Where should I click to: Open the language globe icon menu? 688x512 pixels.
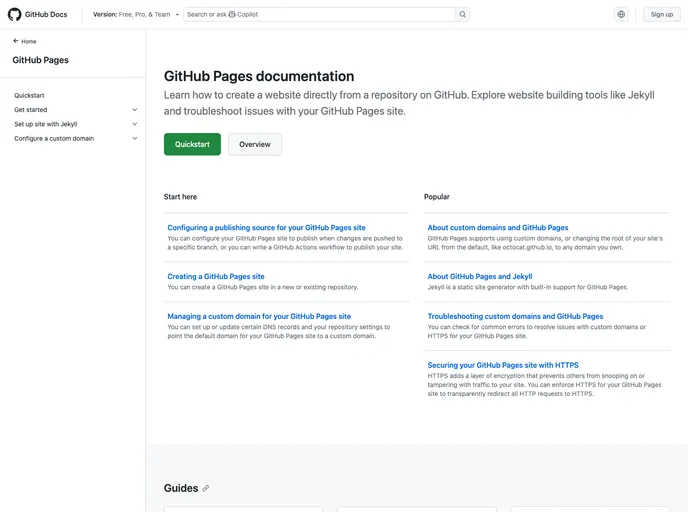click(621, 14)
